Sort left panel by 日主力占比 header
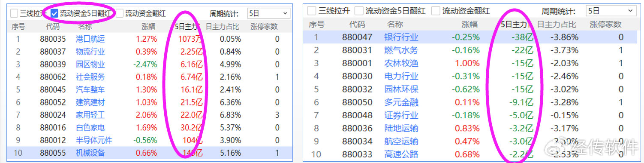This screenshot has height=163, width=644. pyautogui.click(x=222, y=27)
